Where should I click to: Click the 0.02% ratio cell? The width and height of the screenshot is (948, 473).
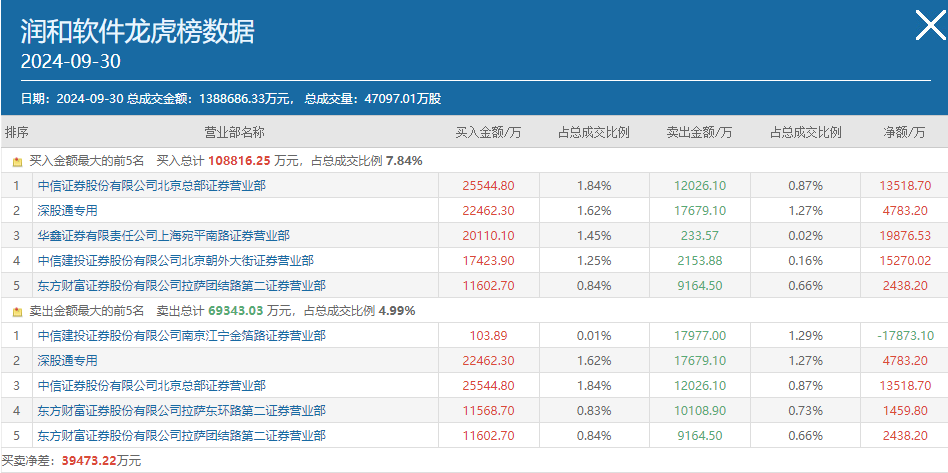click(805, 235)
